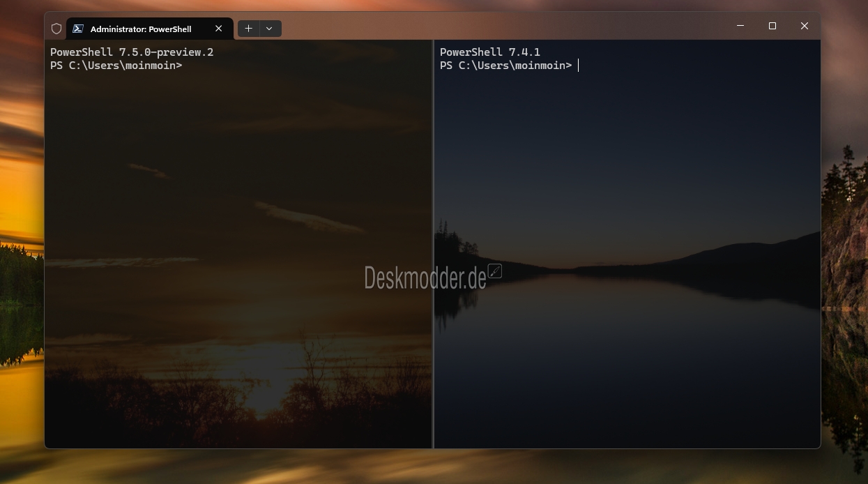This screenshot has width=868, height=484.
Task: Close the Terminal window
Action: [x=805, y=26]
